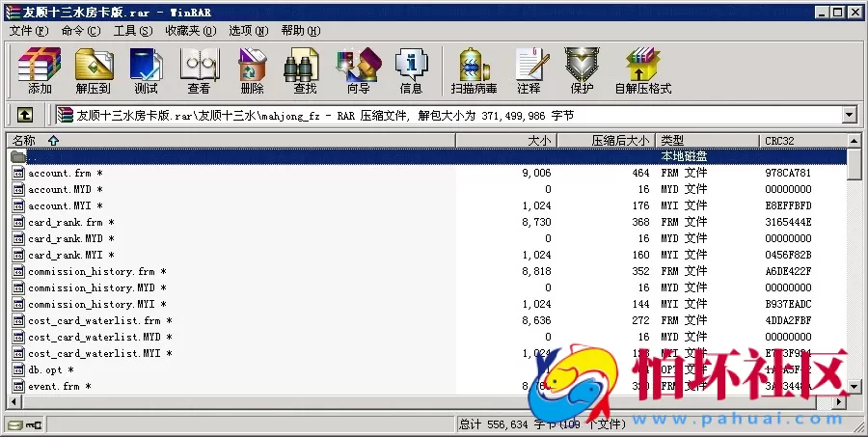Run the 测试 (Test) archive tool
868x437 pixels.
click(146, 70)
